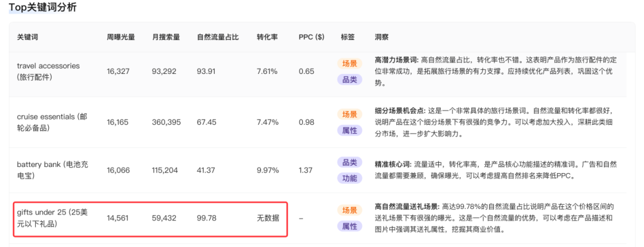Click 功能 tag in battery bank row
644x247 pixels.
pyautogui.click(x=350, y=178)
